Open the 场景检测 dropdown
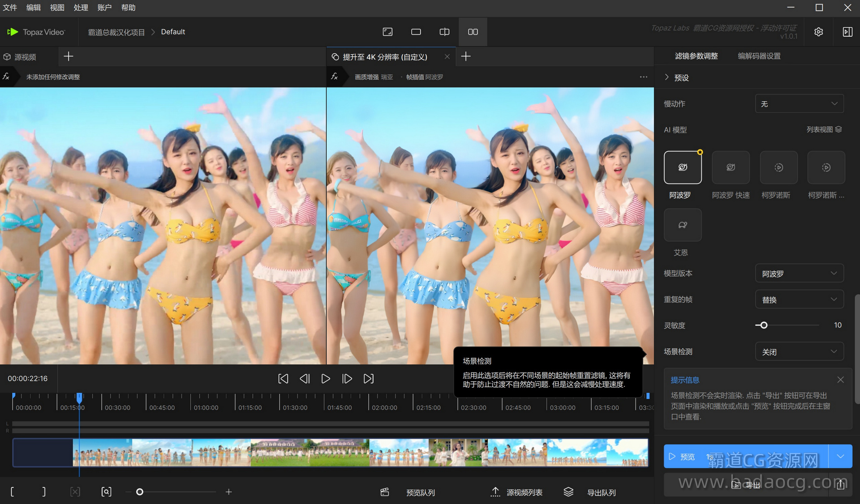The image size is (860, 504). pos(799,352)
